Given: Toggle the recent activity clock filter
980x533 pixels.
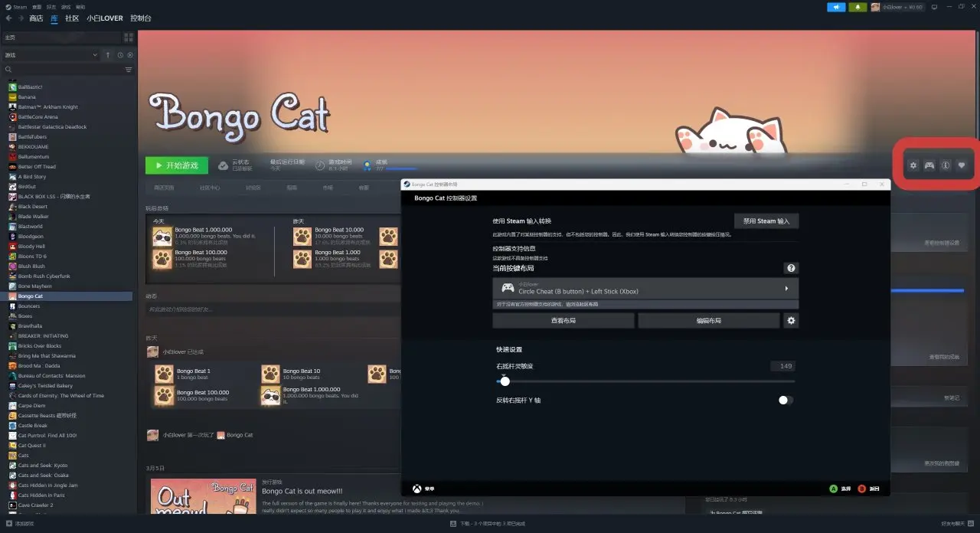Looking at the screenshot, I should 120,55.
